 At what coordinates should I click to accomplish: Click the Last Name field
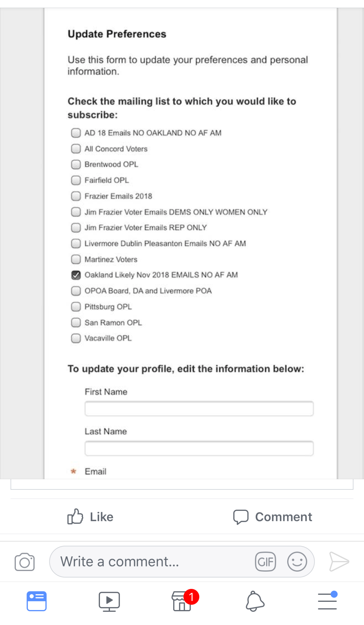point(199,448)
